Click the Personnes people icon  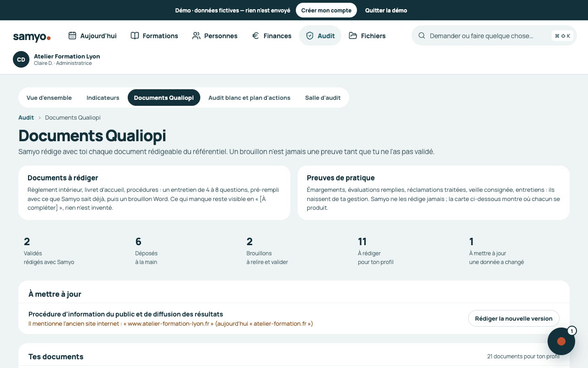click(196, 35)
